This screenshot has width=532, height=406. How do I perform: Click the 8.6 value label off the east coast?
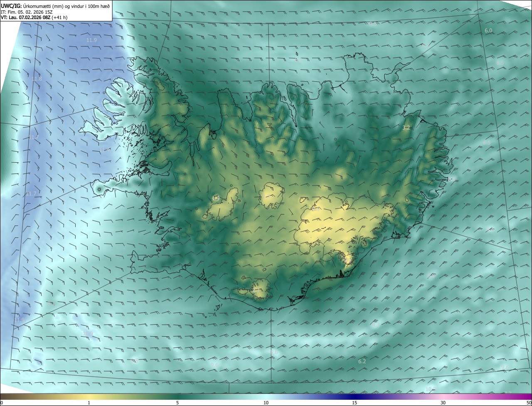pos(487,143)
